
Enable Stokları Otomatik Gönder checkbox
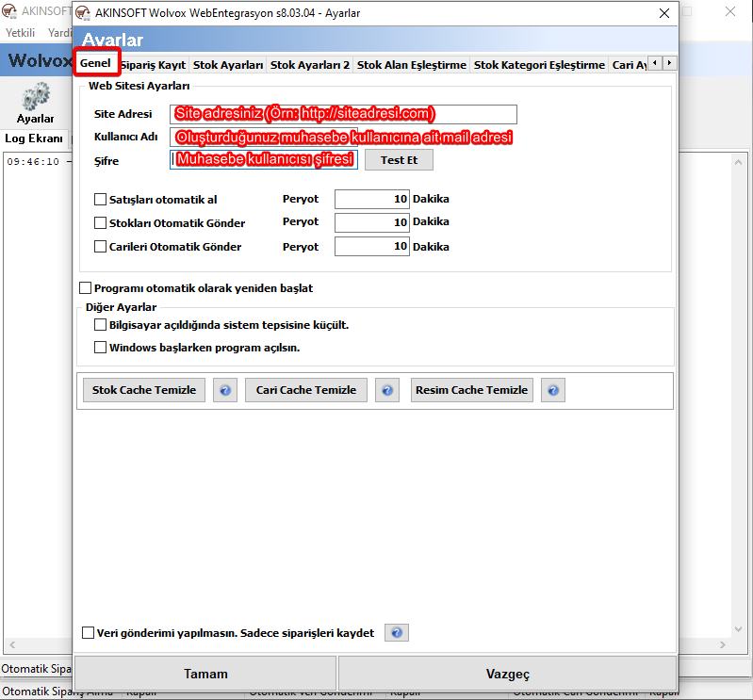point(100,222)
